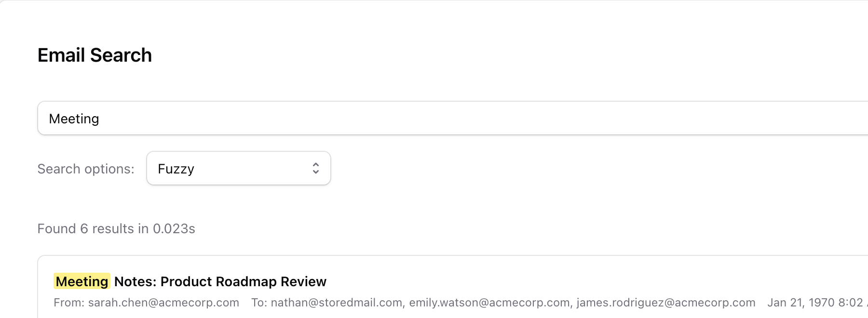Viewport: 868px width, 318px height.
Task: Click sender sarah.chen@acmecorp.com
Action: point(163,303)
